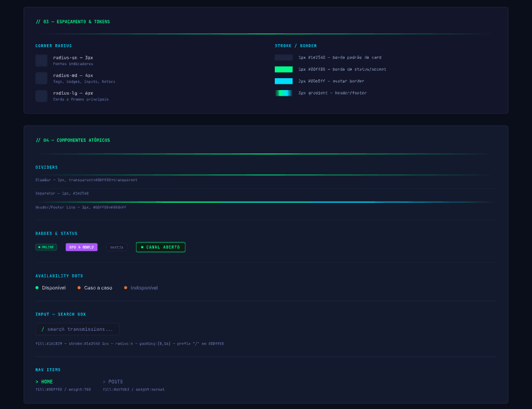
Task: Toggle the Disponível availability dot
Action: 37,287
